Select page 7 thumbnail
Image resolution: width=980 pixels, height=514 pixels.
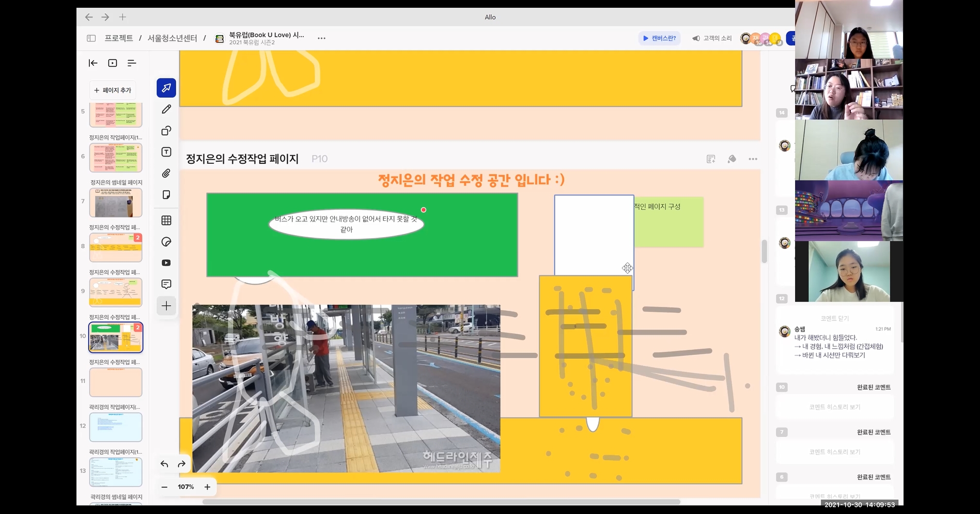116,203
